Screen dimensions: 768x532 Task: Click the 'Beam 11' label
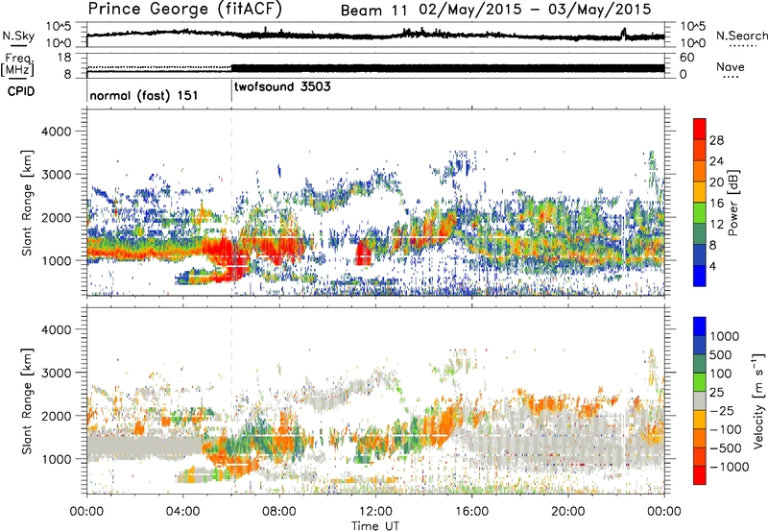tap(373, 11)
